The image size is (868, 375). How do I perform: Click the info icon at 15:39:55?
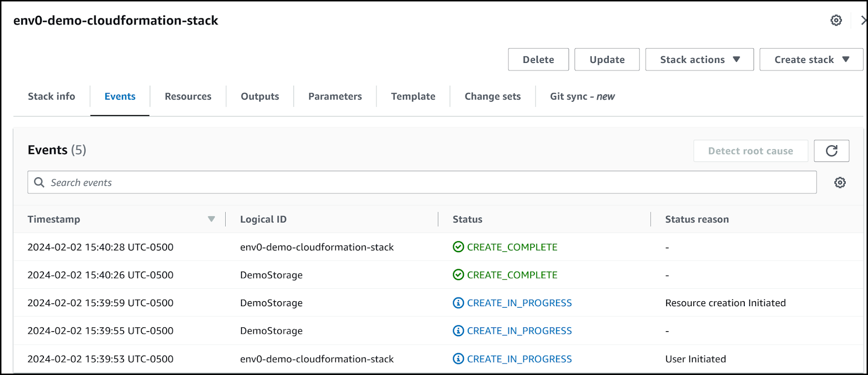pyautogui.click(x=458, y=331)
